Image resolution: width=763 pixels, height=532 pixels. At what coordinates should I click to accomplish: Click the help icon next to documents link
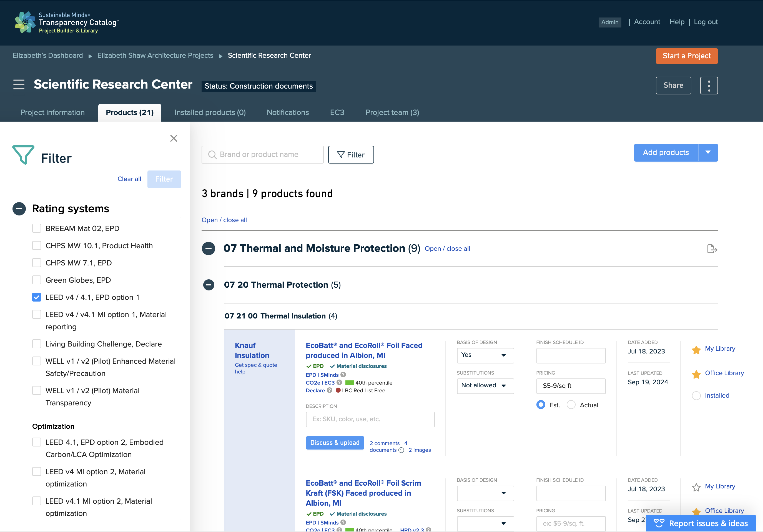pos(401,450)
